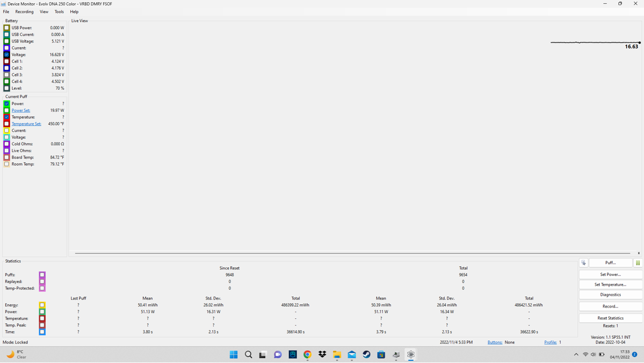
Task: Uncheck the battery Voltage checkbox
Action: (7, 55)
